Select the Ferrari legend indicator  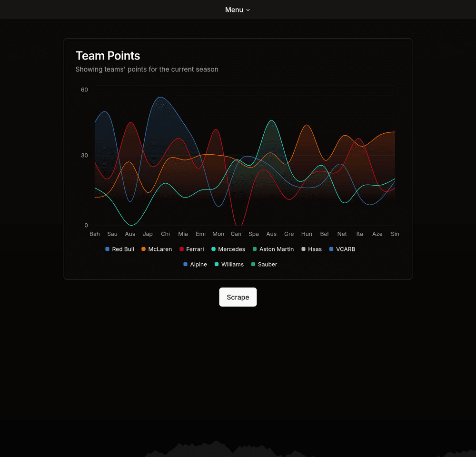[181, 249]
